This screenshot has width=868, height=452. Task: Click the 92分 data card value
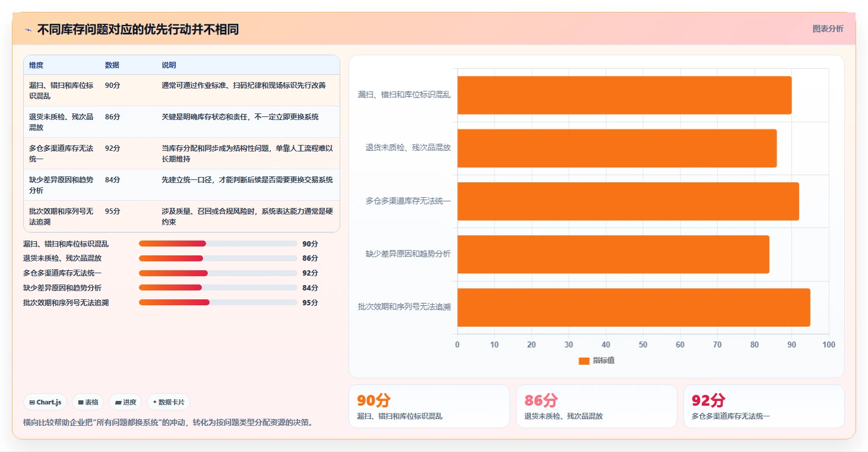(x=708, y=400)
